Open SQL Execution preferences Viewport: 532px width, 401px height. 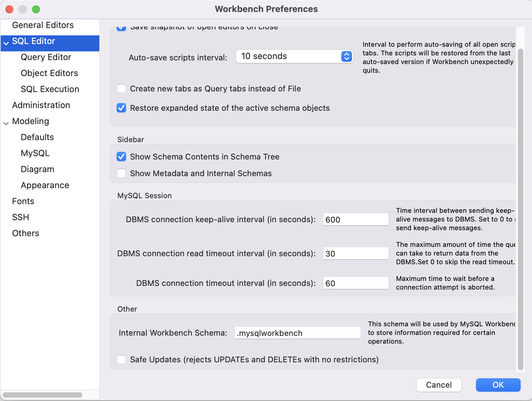pyautogui.click(x=50, y=89)
